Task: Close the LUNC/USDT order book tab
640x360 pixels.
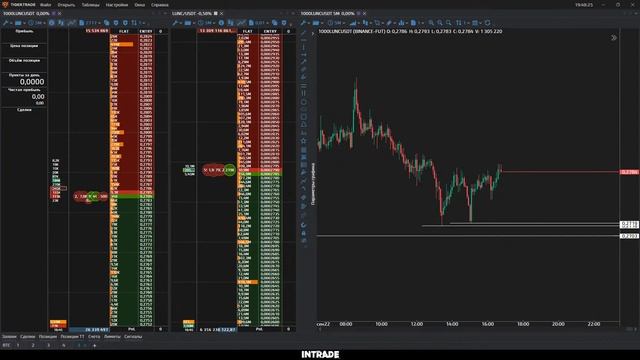Action: pyautogui.click(x=222, y=13)
